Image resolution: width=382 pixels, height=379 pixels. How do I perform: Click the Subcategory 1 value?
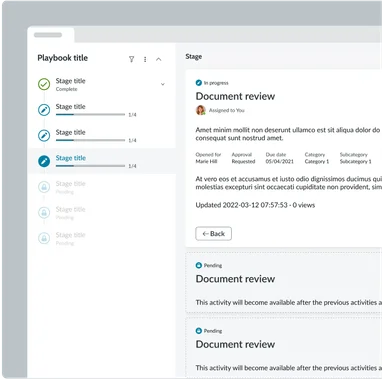[x=355, y=161]
